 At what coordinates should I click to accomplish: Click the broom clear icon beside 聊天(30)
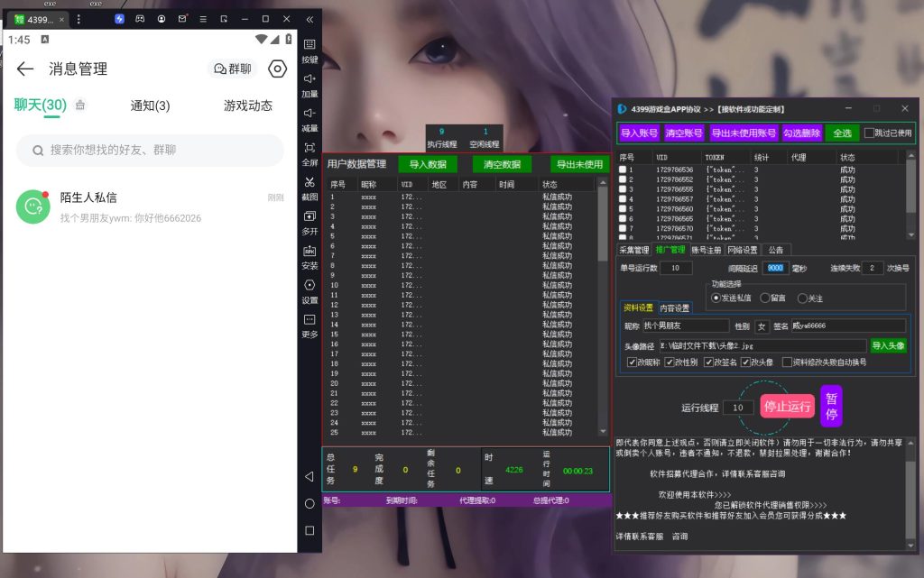pos(80,105)
